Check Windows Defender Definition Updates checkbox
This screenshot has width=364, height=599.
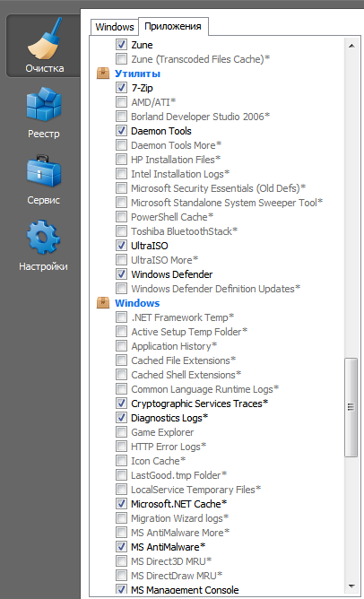pyautogui.click(x=121, y=289)
